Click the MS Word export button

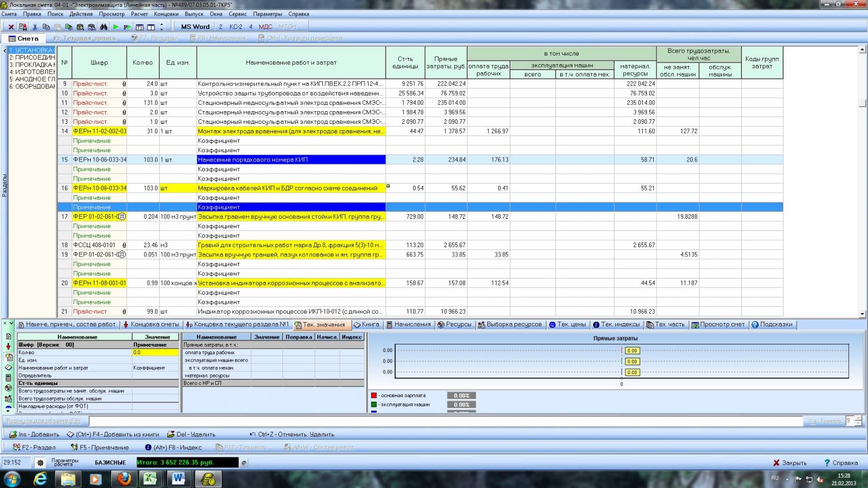[195, 27]
